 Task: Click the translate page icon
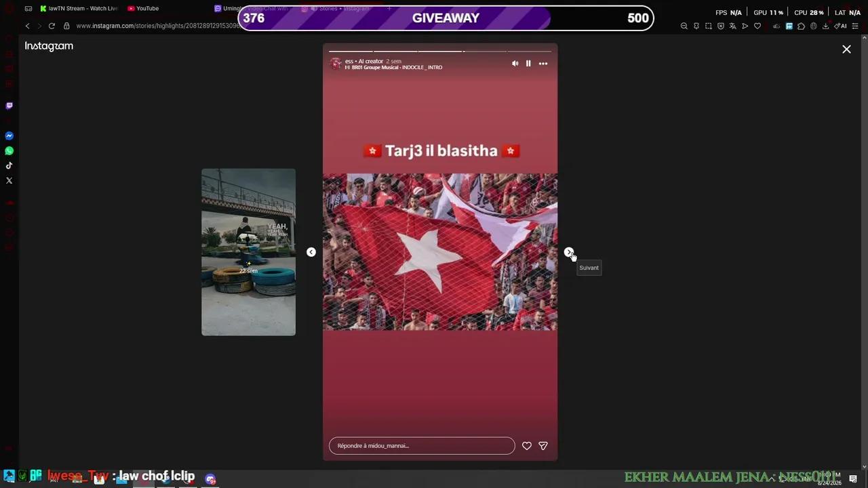pos(732,26)
